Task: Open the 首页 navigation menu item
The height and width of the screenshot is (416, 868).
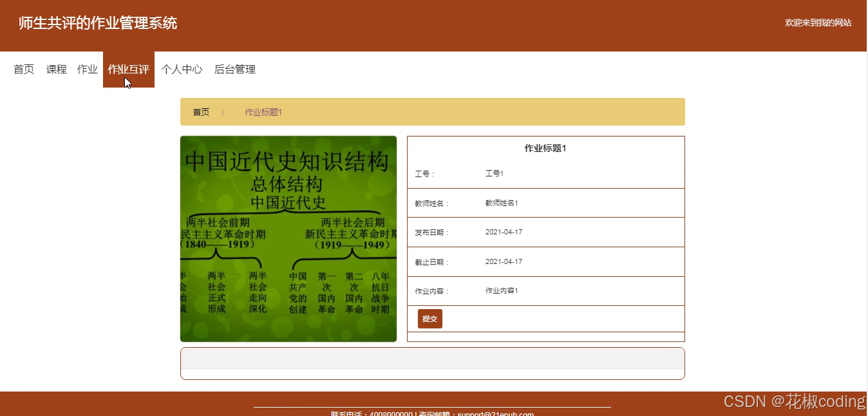Action: point(23,69)
